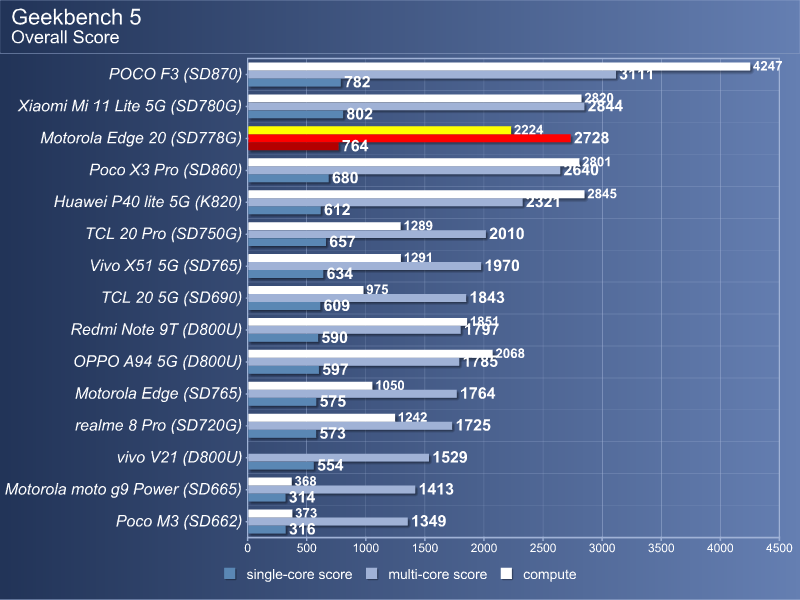The height and width of the screenshot is (600, 800).
Task: Select the vivo V21 (D800U) label
Action: pos(180,457)
